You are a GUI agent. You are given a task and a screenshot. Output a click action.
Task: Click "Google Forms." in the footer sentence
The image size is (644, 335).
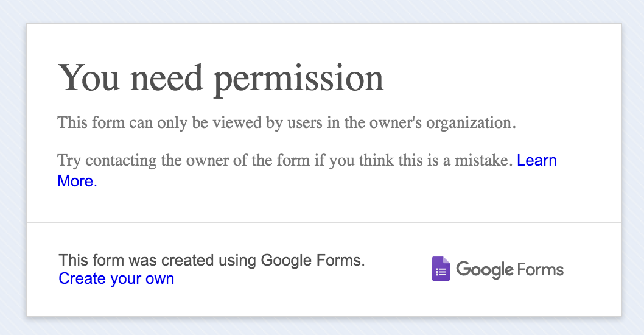tap(313, 261)
